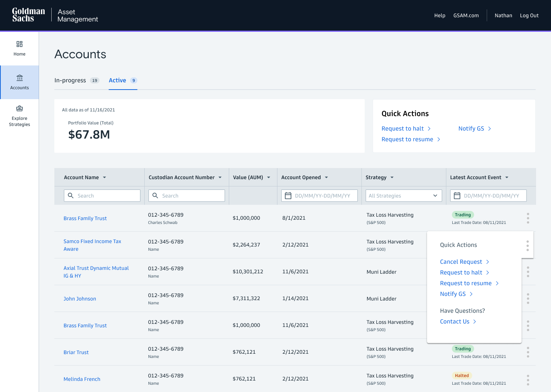Click Contact Us in the popup
Screen dimensions: 551x392
455,322
